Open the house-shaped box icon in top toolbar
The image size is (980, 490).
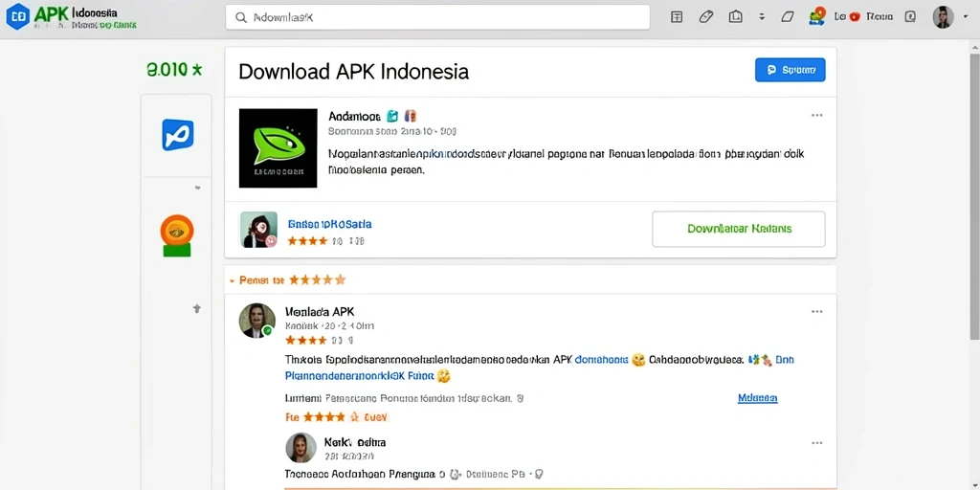[735, 17]
